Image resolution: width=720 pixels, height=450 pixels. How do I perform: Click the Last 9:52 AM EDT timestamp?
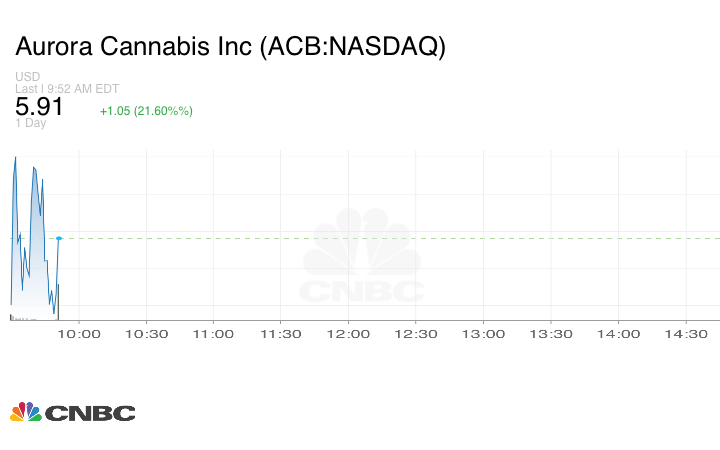tap(67, 89)
